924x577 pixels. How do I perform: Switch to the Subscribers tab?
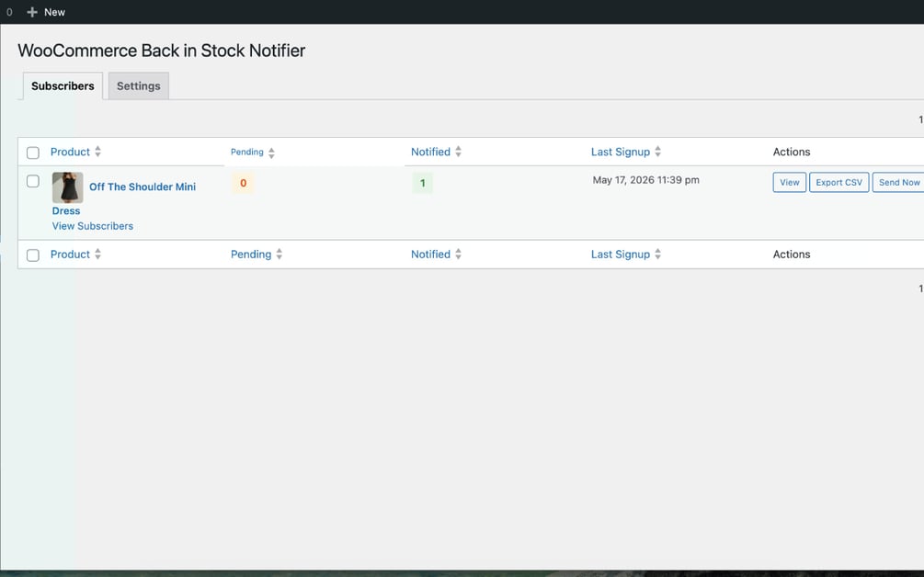(63, 86)
